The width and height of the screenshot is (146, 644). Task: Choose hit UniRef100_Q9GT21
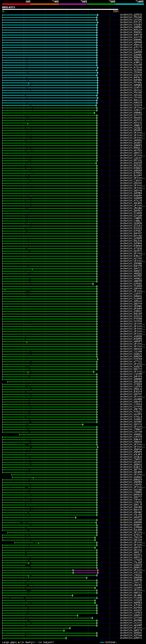tap(131, 268)
